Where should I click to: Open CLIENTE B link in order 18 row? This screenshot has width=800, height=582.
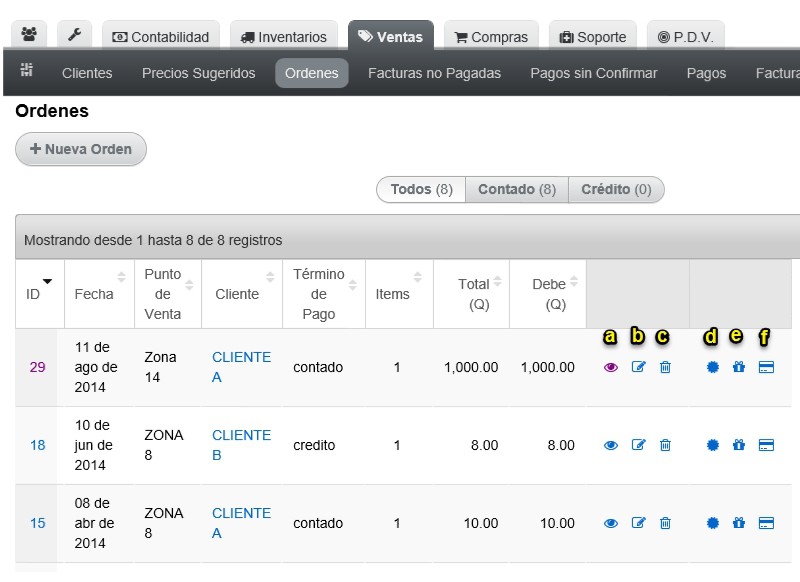click(x=241, y=445)
